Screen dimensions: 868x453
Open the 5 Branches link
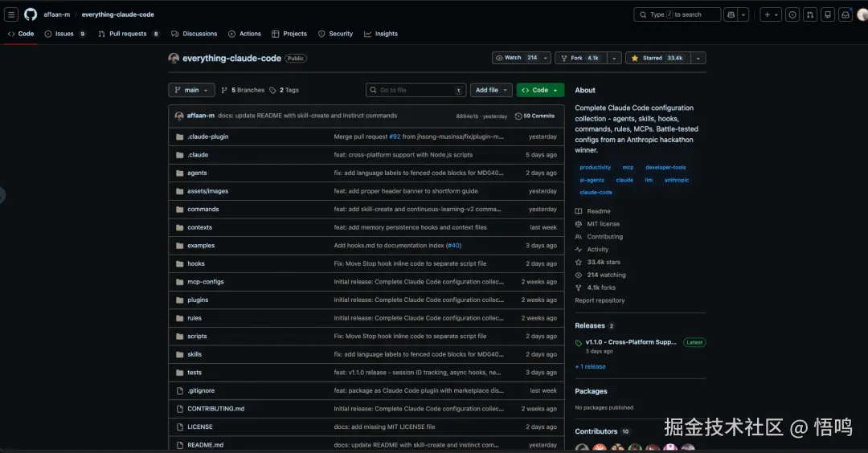click(x=243, y=90)
